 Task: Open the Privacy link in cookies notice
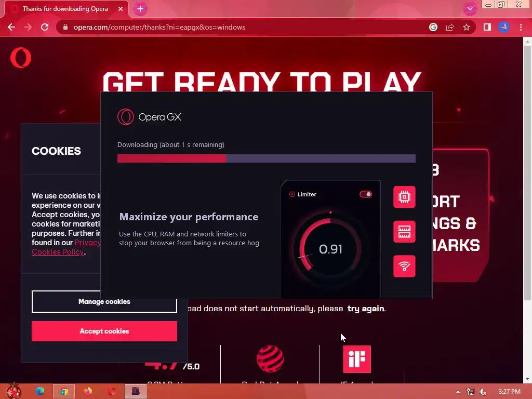point(87,243)
